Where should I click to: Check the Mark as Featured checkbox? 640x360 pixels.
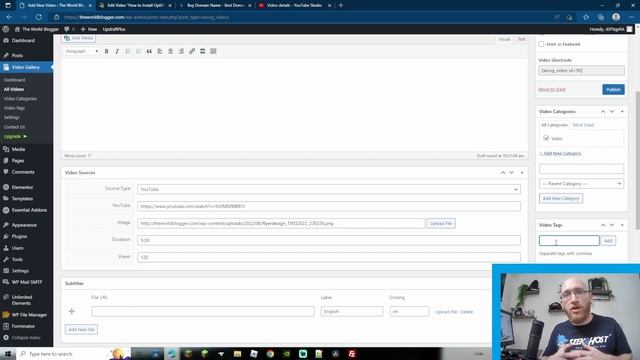pyautogui.click(x=541, y=44)
